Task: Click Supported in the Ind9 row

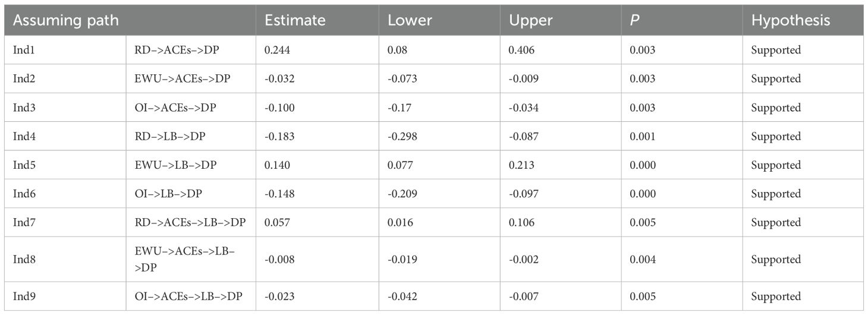Action: point(776,296)
